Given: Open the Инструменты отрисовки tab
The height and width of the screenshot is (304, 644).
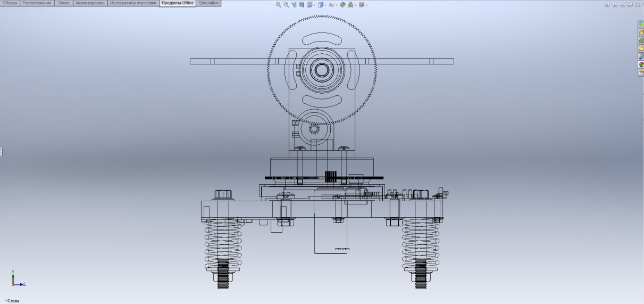Looking at the screenshot, I should (x=133, y=3).
